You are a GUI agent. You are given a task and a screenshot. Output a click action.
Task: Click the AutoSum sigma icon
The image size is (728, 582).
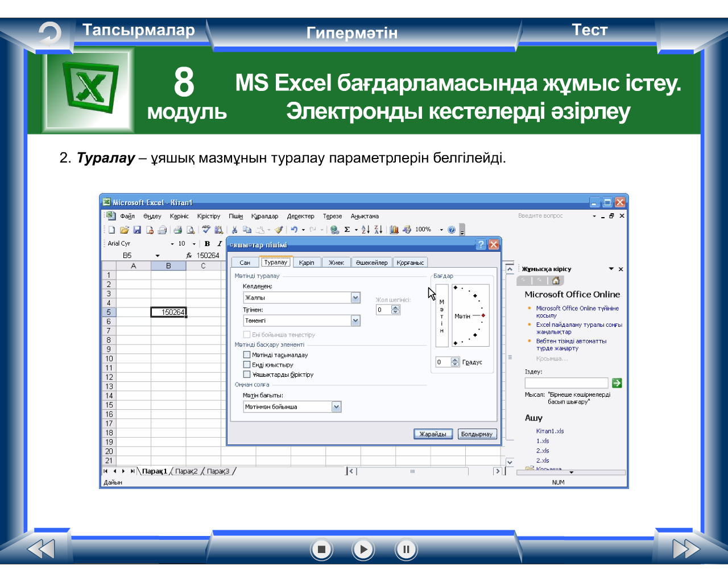pos(347,230)
